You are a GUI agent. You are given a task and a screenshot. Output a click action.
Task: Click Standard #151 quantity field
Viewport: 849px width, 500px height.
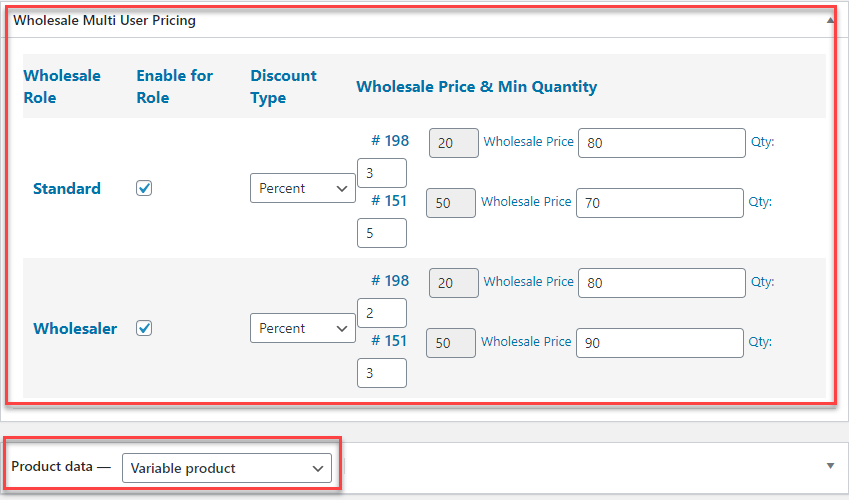coord(381,233)
